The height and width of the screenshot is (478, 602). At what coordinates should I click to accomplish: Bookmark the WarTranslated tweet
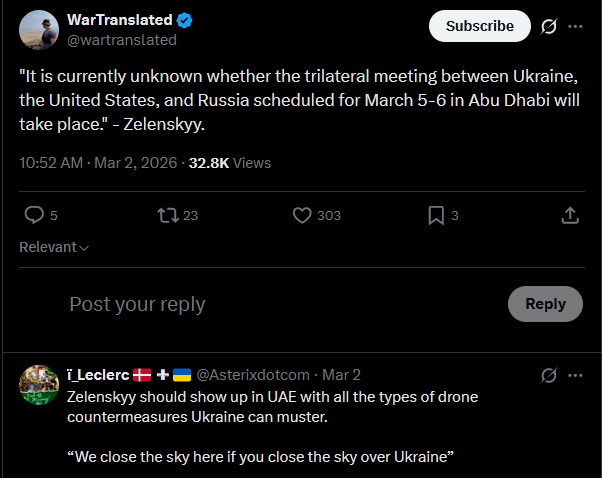436,215
